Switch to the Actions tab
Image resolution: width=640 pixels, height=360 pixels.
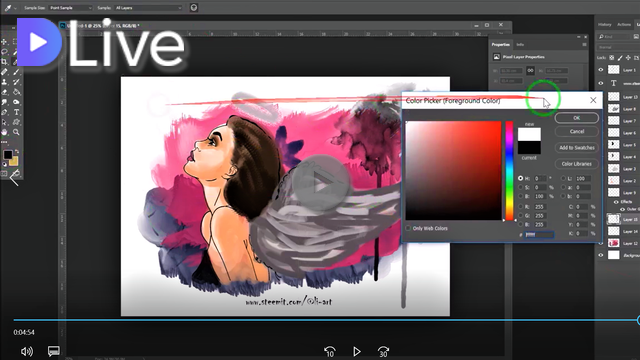[624, 25]
